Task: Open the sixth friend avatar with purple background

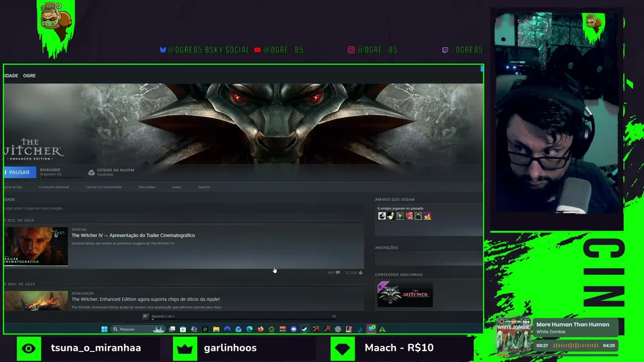Action: pyautogui.click(x=427, y=216)
